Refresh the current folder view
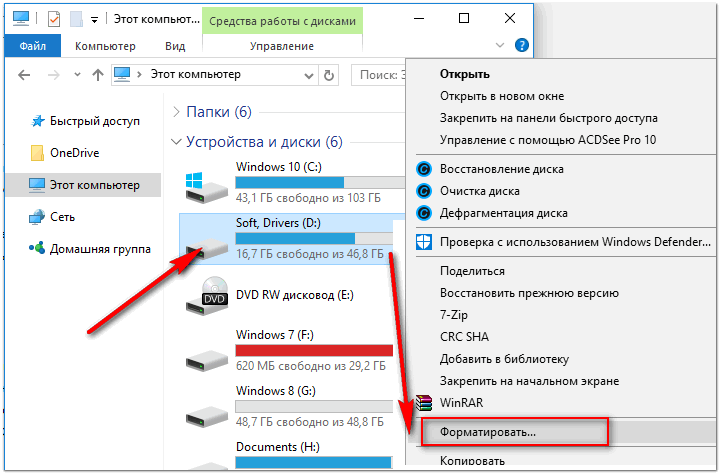720x474 pixels. 329,75
